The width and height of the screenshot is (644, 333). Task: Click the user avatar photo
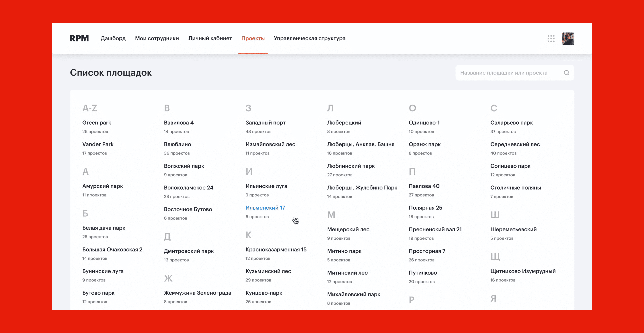pos(568,39)
